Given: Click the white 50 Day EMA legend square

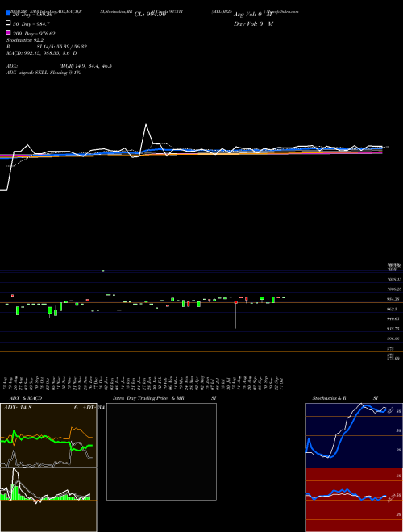Looking at the screenshot, I should point(9,23).
